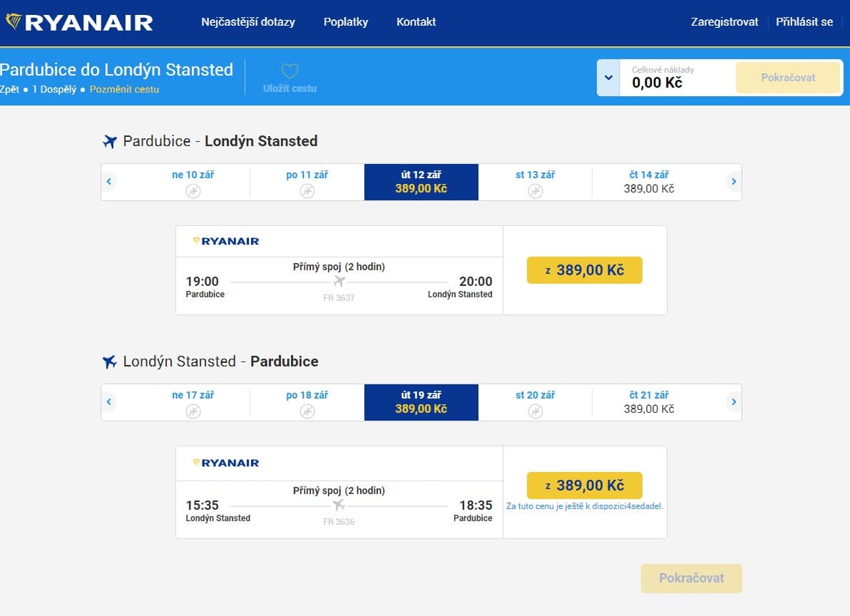Click flight number FR 3636

339,522
